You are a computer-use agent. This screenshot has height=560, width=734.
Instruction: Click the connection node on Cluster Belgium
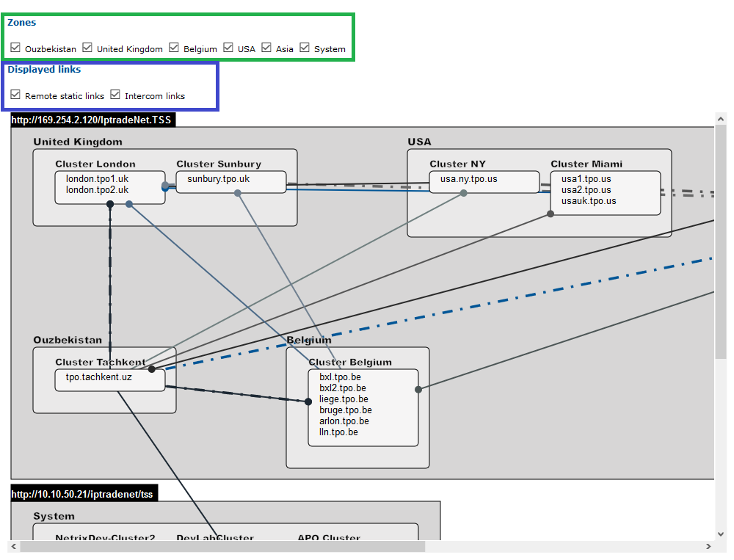[x=308, y=401]
